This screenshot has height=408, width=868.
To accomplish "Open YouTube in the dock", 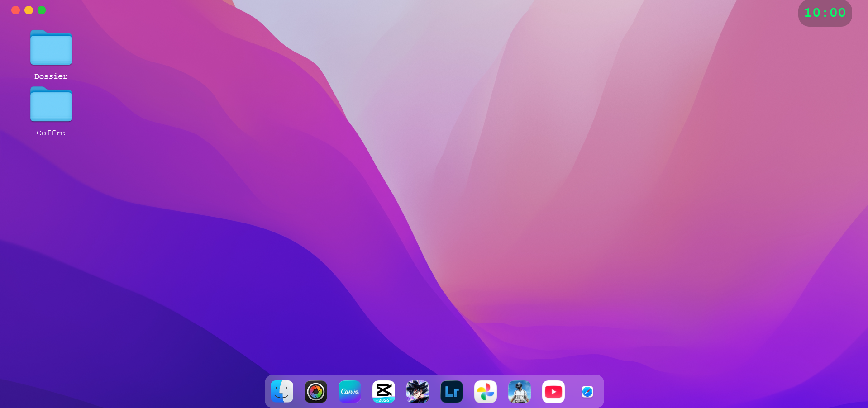I will click(x=553, y=391).
